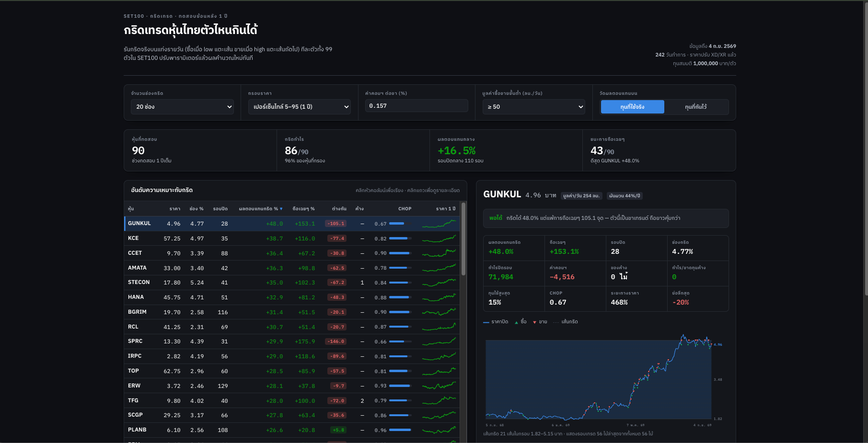Viewport: 868px width, 443px height.
Task: Sort table by ต่างกัน column header
Action: coord(339,209)
